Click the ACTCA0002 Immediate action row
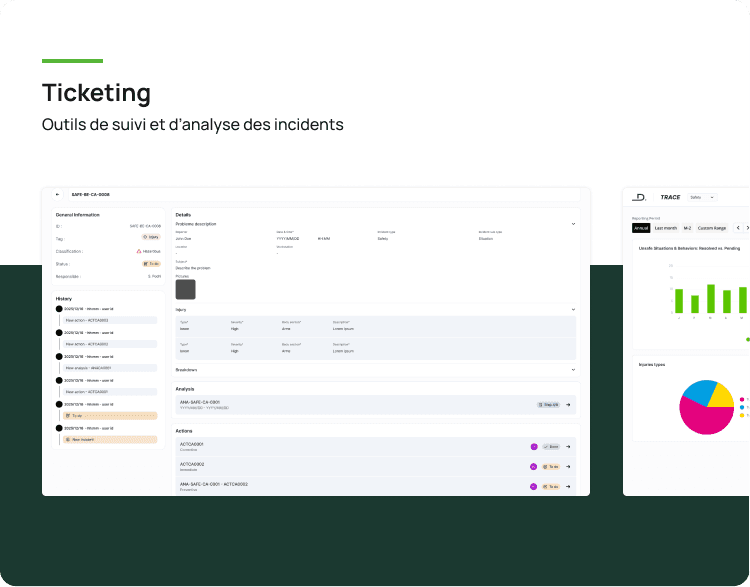The image size is (750, 587). 375,466
